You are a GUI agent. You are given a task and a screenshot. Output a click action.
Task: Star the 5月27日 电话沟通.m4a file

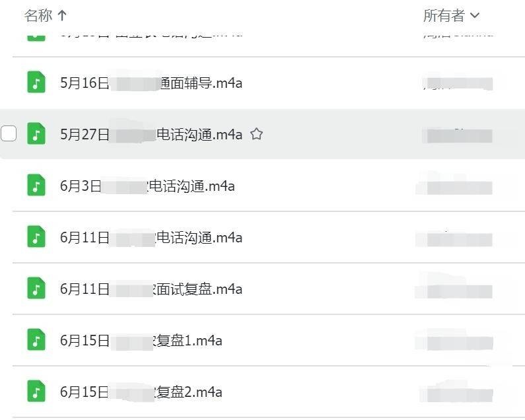click(257, 134)
